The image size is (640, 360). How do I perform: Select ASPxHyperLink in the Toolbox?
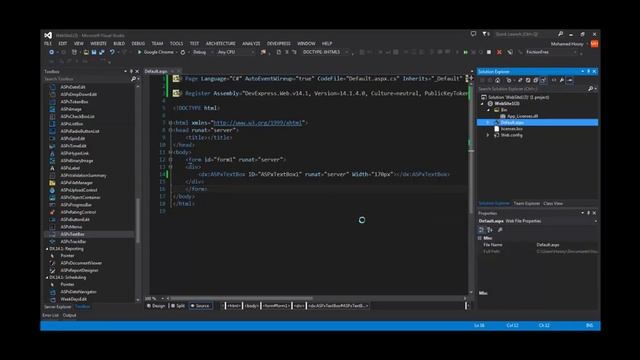pyautogui.click(x=75, y=153)
